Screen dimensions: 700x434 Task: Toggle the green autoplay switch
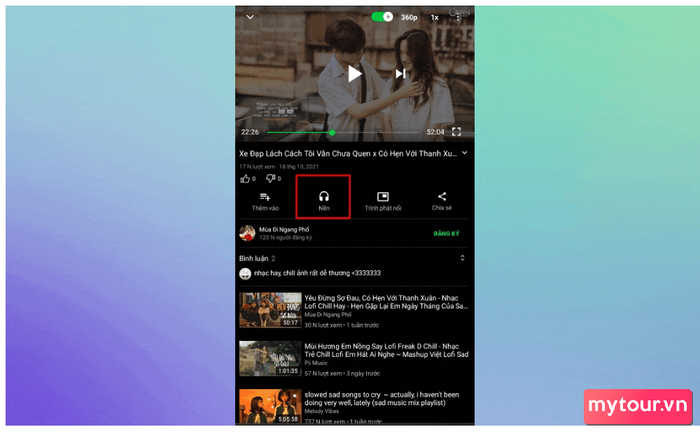[x=382, y=17]
